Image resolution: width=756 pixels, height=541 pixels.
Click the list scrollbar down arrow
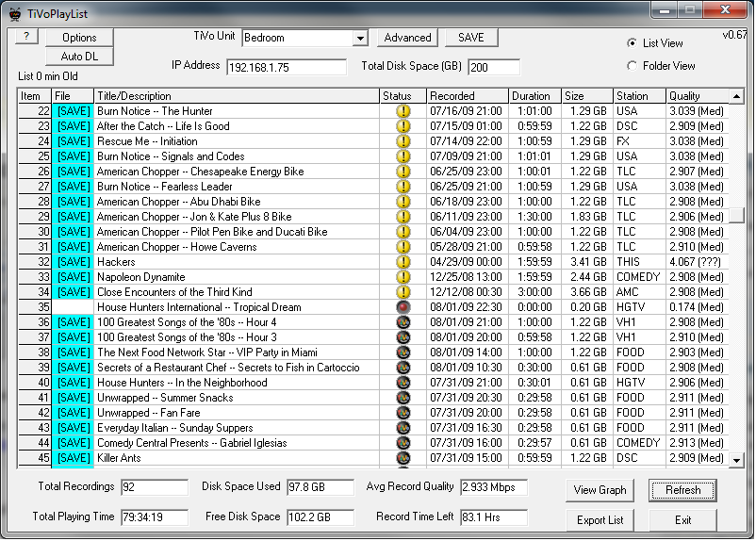(736, 460)
